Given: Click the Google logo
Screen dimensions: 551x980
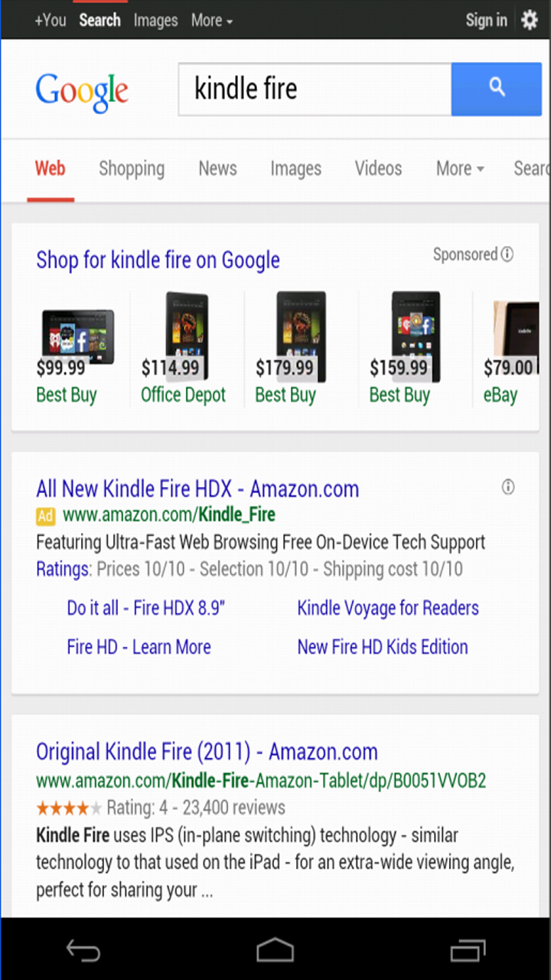Looking at the screenshot, I should [x=82, y=93].
